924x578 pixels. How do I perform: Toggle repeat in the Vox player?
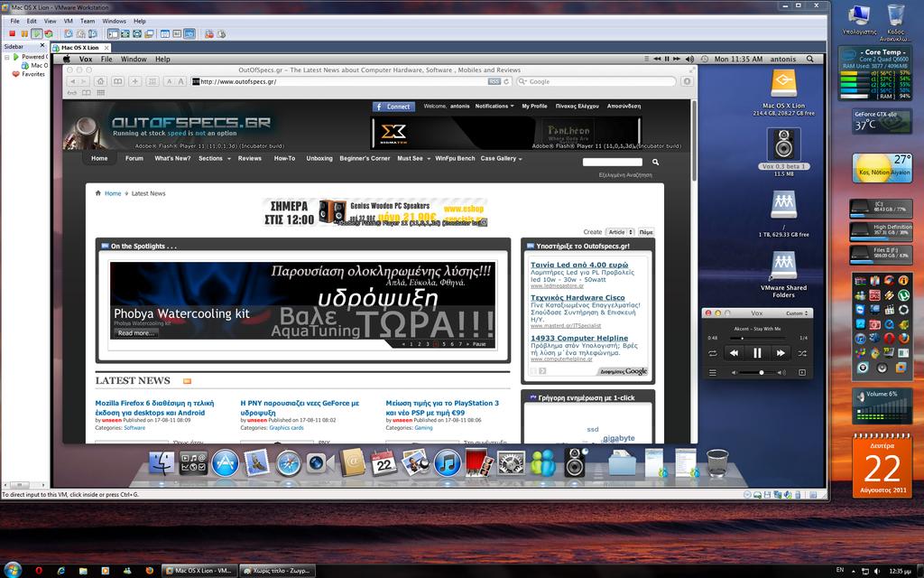tap(713, 353)
